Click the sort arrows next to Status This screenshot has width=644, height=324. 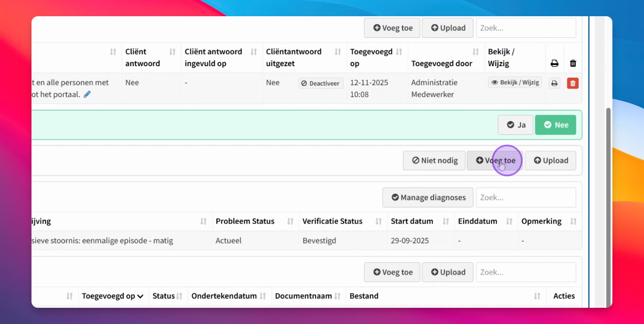pyautogui.click(x=179, y=296)
